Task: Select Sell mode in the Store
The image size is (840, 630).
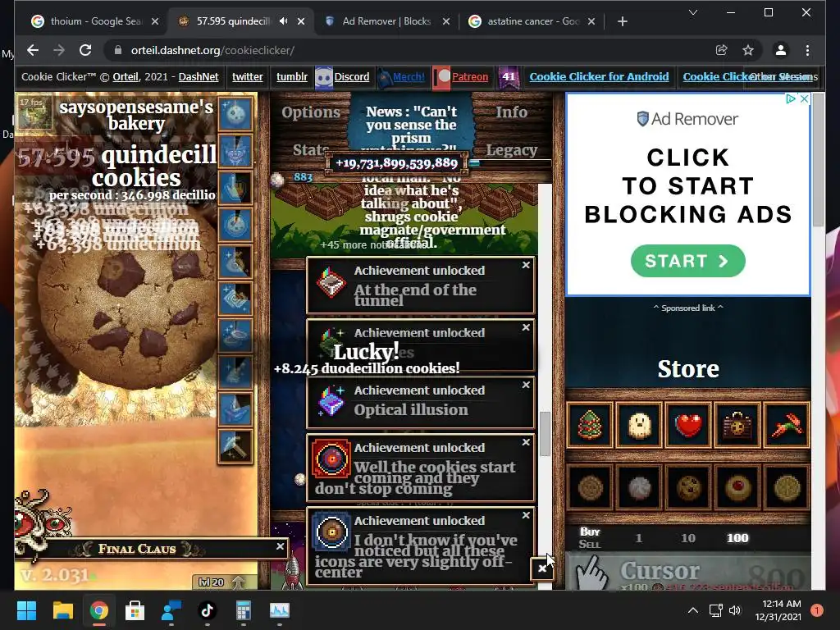Action: (x=589, y=545)
